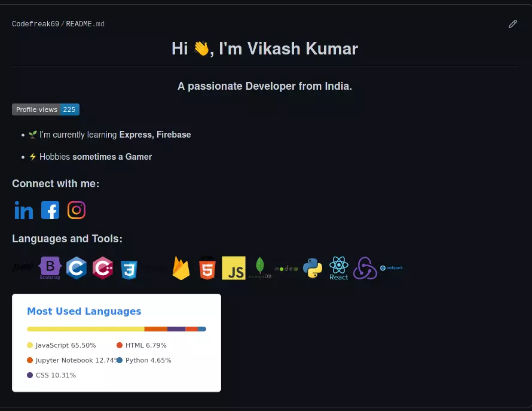Click the HTML 6.79% legend entry
532x411 pixels.
[142, 345]
